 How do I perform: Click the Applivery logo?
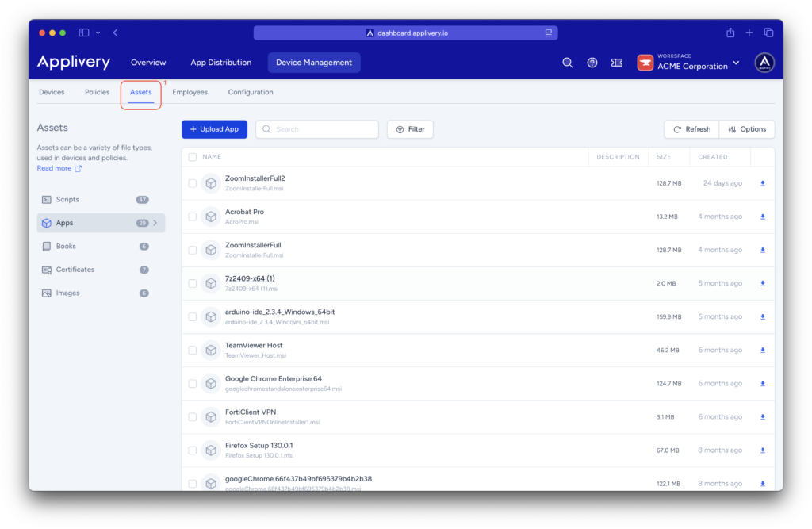[x=74, y=62]
